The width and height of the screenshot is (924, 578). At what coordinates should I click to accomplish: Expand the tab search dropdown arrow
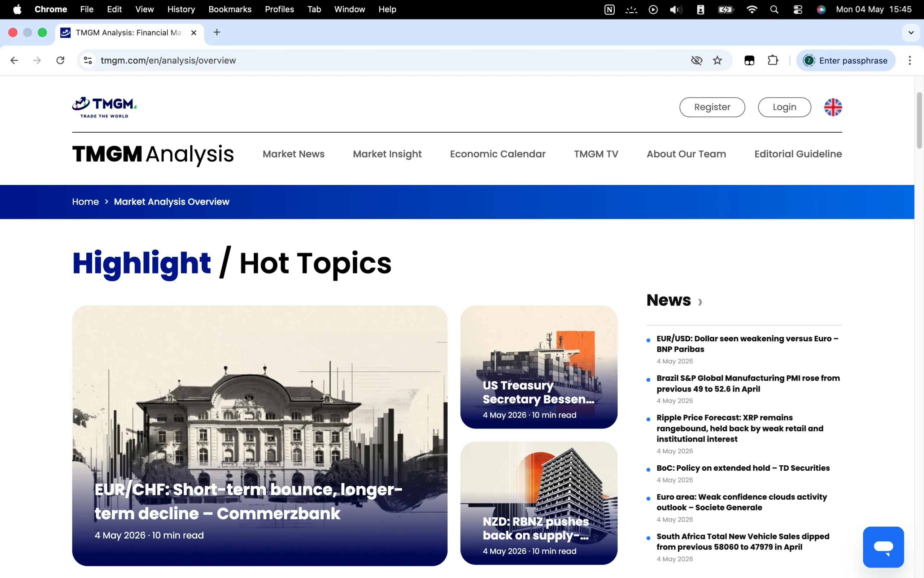[911, 33]
